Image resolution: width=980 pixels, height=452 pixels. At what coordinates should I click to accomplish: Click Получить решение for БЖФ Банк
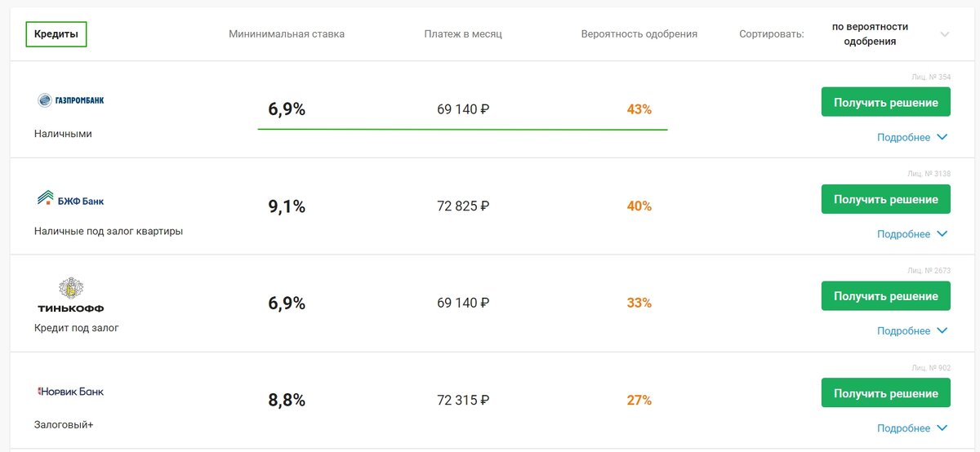pos(886,199)
